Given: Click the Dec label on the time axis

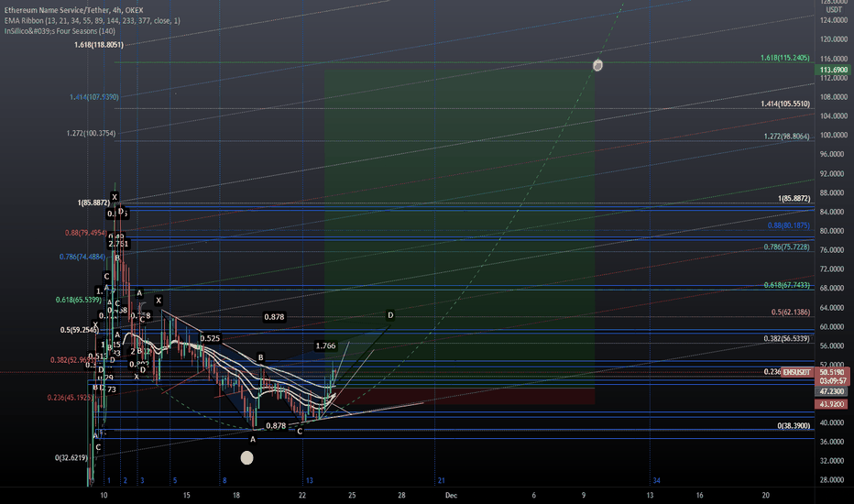Looking at the screenshot, I should click(x=451, y=495).
